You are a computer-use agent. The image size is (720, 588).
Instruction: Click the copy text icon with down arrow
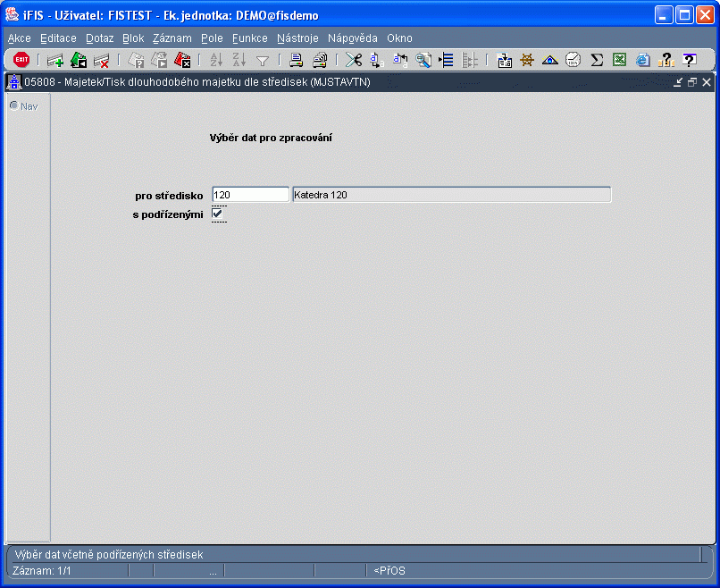377,60
